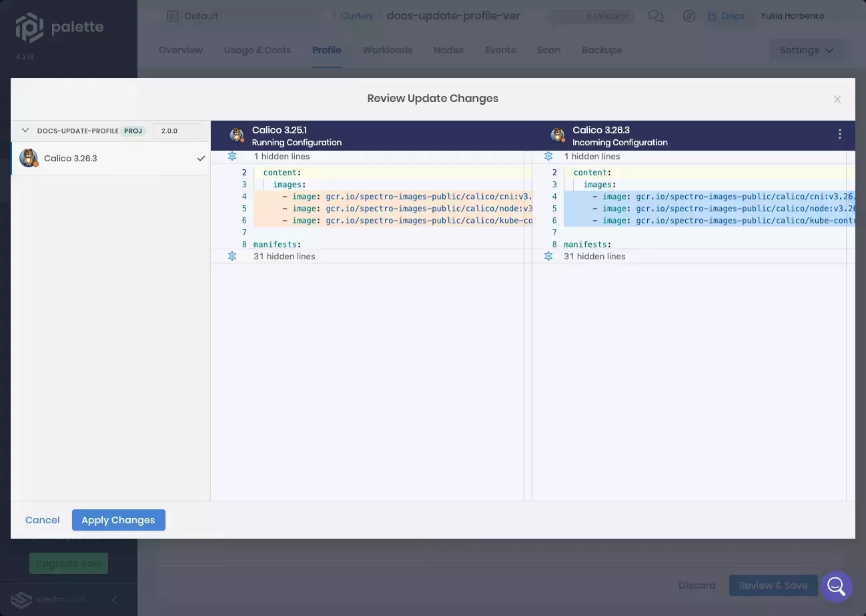Click Calico 3.25.1 running configuration icon
Image resolution: width=866 pixels, height=616 pixels.
point(236,135)
